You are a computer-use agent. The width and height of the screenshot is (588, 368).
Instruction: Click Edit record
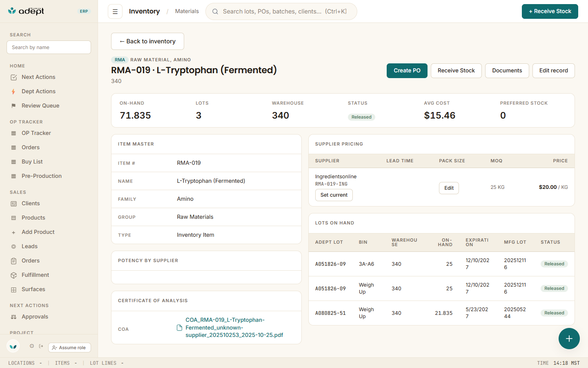click(554, 71)
